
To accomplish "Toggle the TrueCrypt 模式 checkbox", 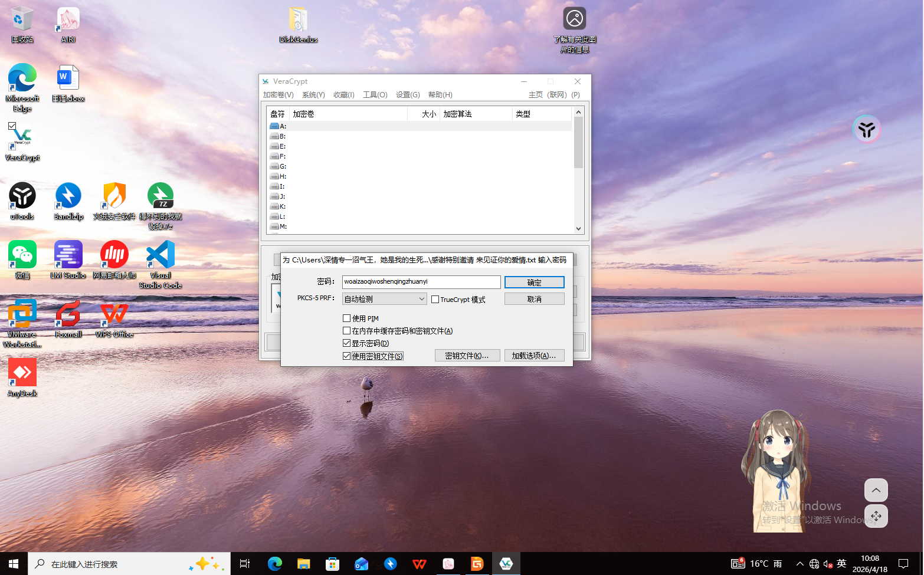I will point(435,300).
